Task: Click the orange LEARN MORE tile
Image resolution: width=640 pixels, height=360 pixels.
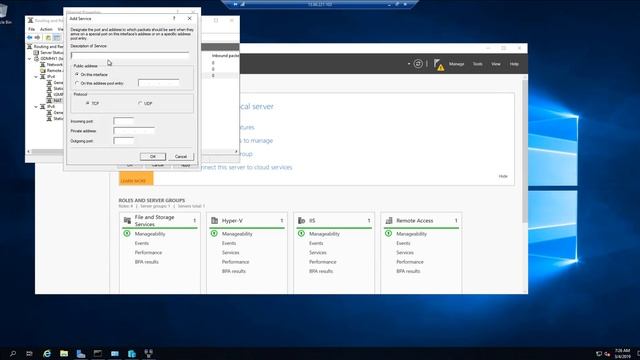Action: coord(136,179)
